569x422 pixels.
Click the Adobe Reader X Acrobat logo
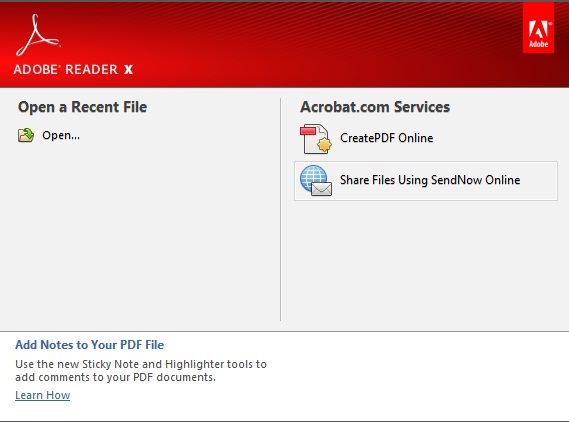coord(37,35)
